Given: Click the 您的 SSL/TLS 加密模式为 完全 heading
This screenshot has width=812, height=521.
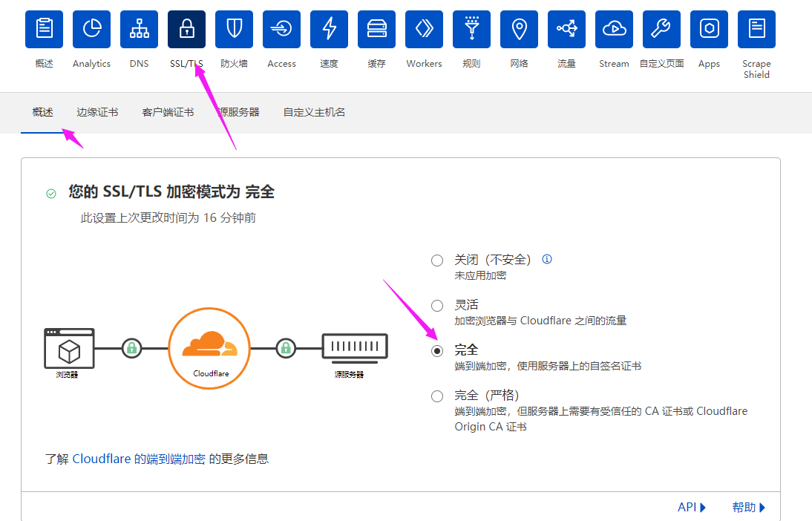Looking at the screenshot, I should [x=171, y=191].
